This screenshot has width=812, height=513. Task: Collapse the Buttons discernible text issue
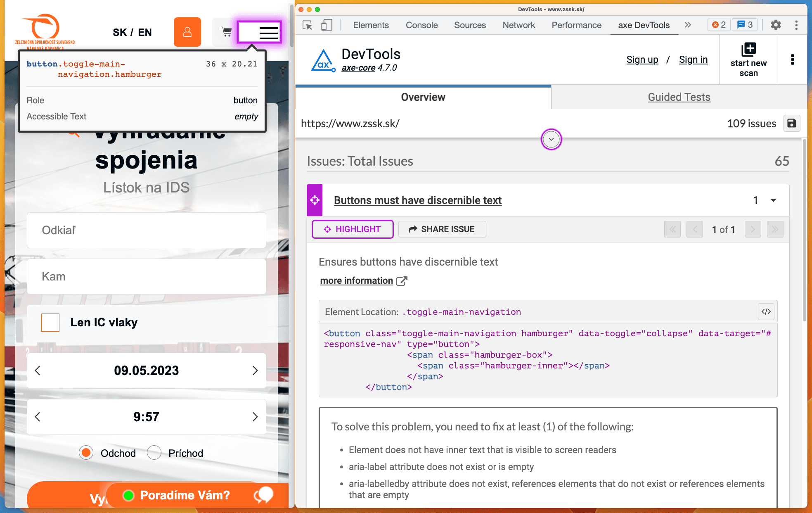tap(773, 200)
